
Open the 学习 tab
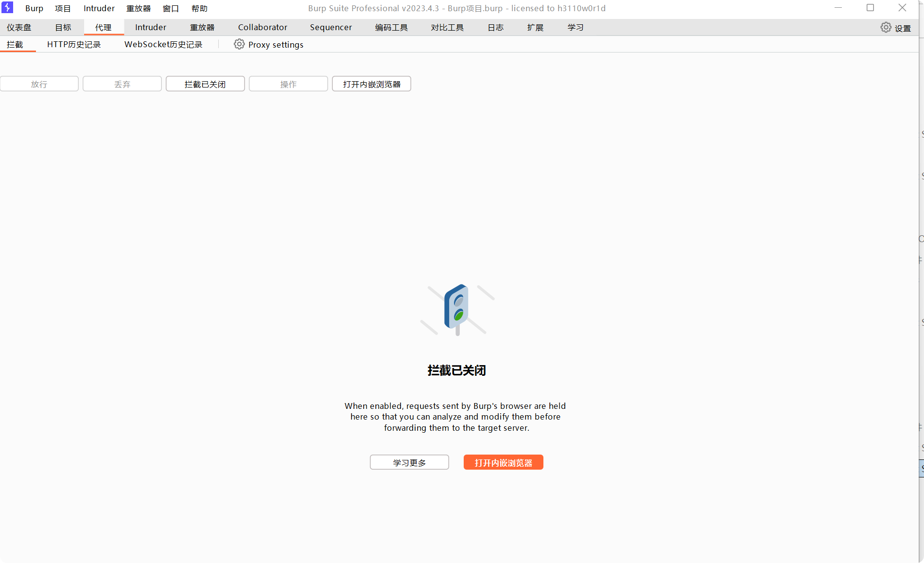pos(575,27)
